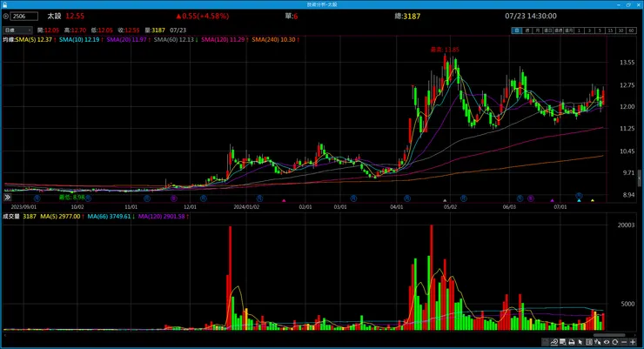This screenshot has height=349, width=644.
Task: Click the double-chevron expand icon on the chart
Action: (x=7, y=198)
